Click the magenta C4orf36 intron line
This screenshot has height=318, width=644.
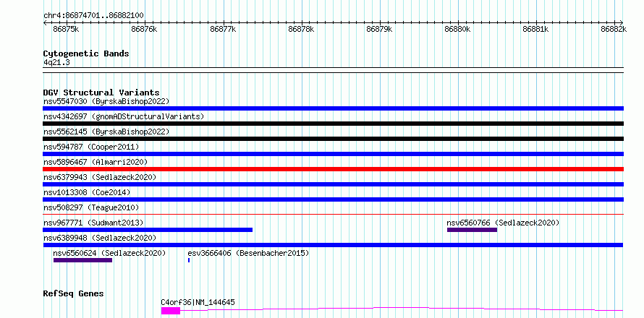402,309
